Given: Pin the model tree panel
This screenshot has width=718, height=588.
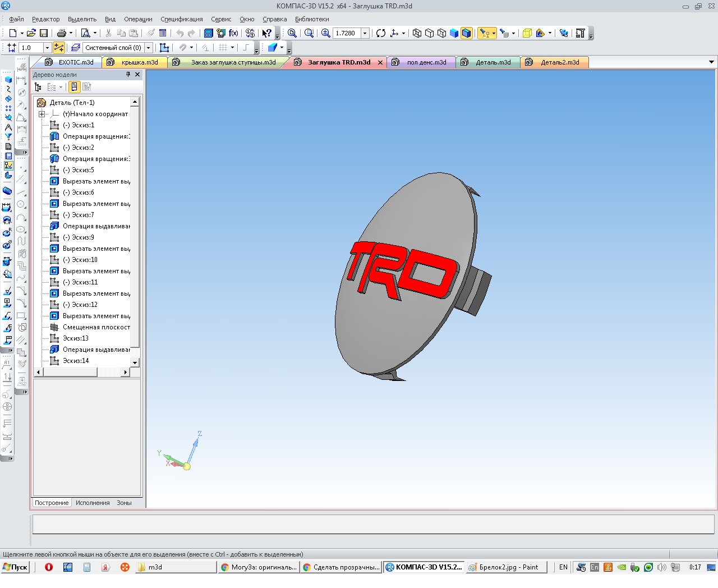Looking at the screenshot, I should click(x=128, y=75).
